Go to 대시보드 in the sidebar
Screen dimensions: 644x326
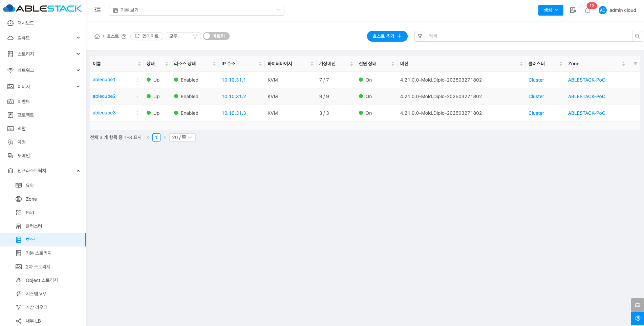click(26, 23)
